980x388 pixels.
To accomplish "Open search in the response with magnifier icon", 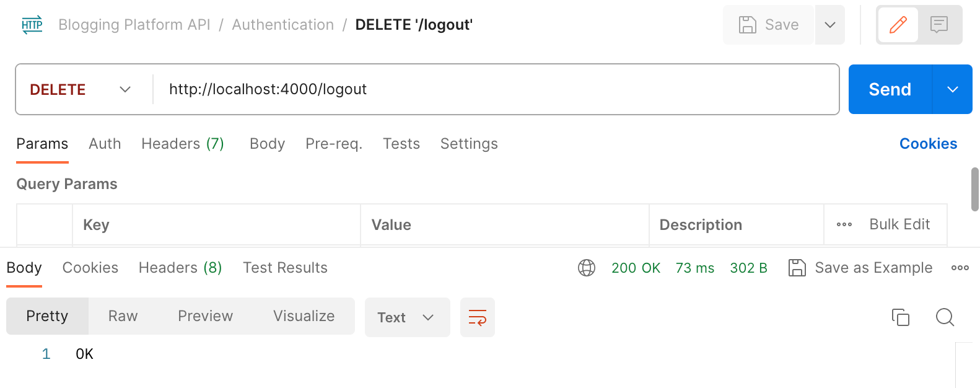I will (945, 317).
